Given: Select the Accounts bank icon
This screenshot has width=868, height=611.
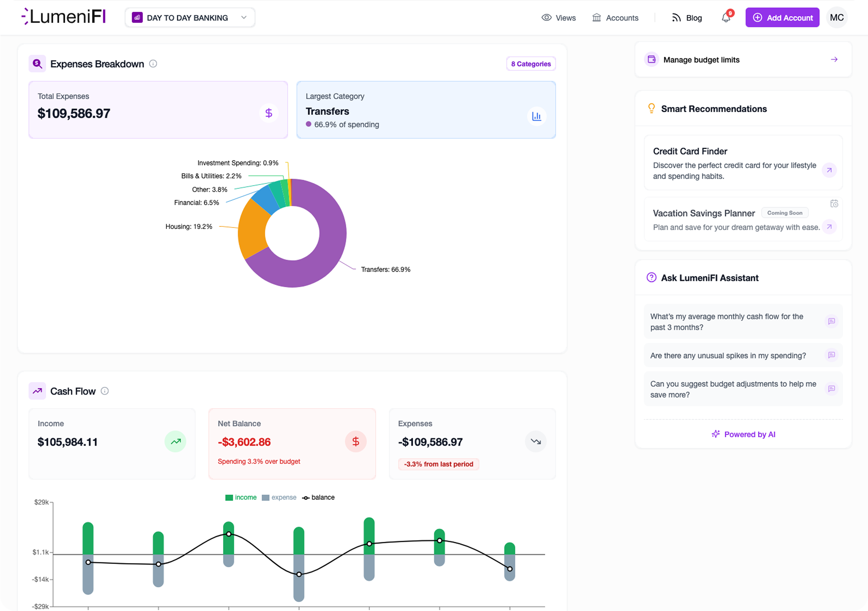Looking at the screenshot, I should click(597, 17).
